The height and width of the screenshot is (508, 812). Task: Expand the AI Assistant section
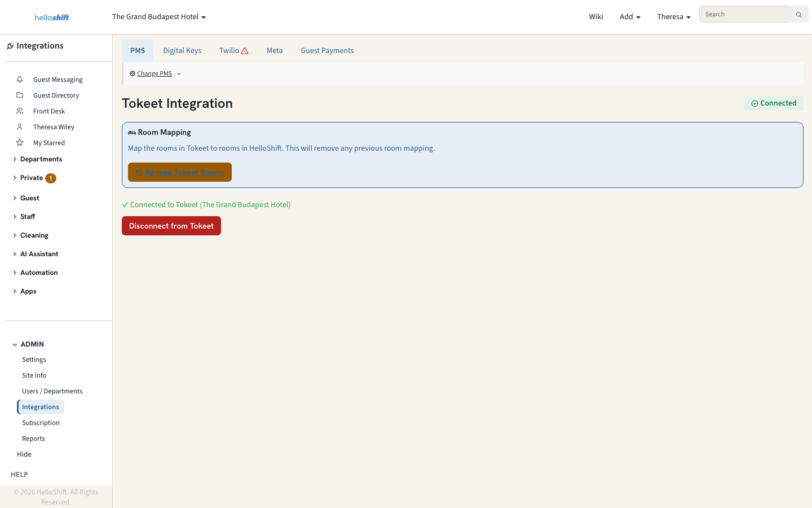15,254
